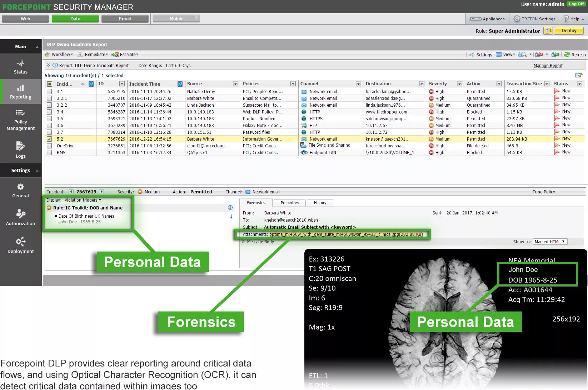588x390 pixels.
Task: Open the Network email channel link
Action: [x=266, y=192]
